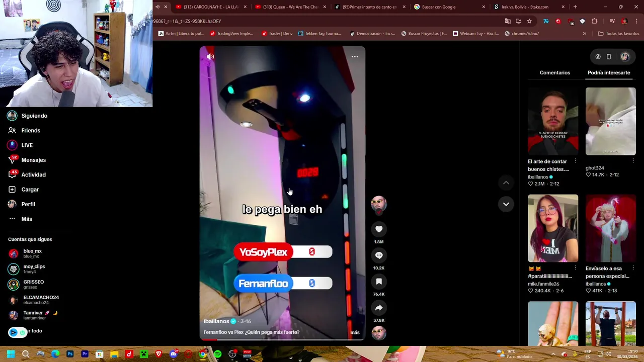The image size is (644, 362).
Task: Click the video playback progress bar
Action: (282, 340)
